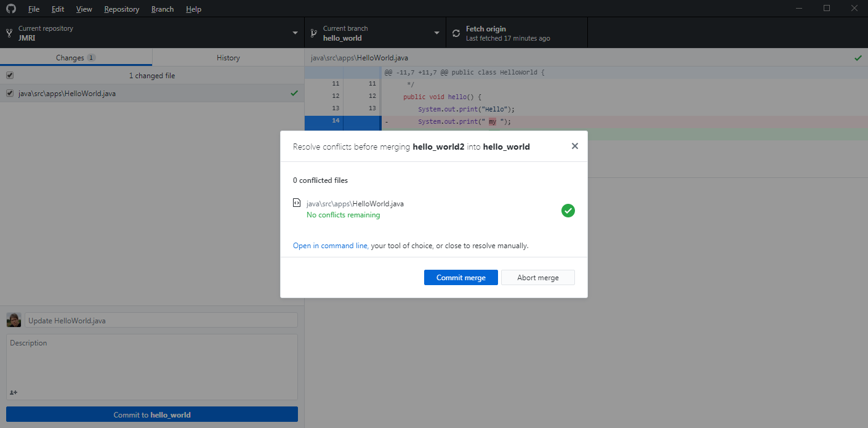Toggle the '1 changed file' select-all checkbox
Viewport: 868px width, 428px height.
tap(10, 76)
